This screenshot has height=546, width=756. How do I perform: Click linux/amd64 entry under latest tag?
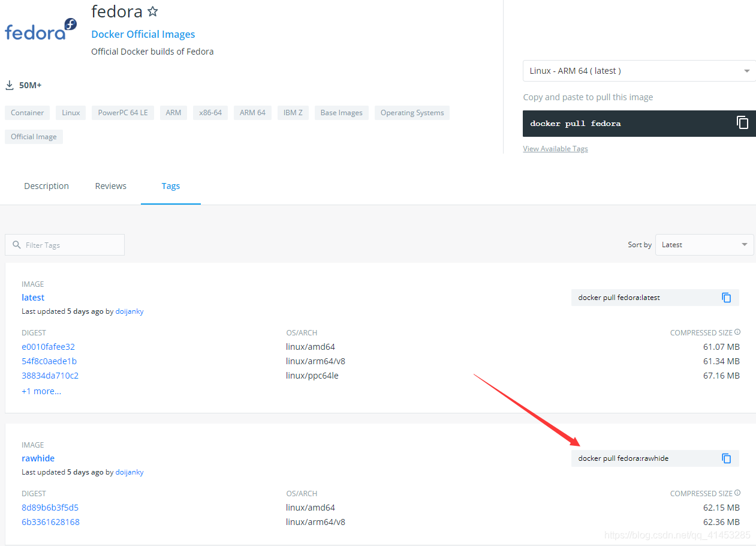click(311, 347)
